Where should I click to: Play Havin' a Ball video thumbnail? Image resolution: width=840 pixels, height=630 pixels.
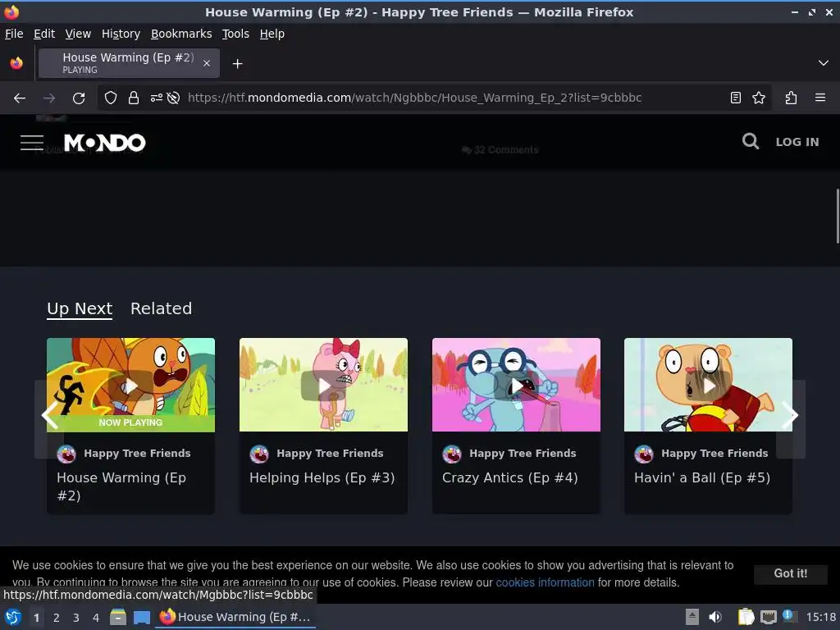(708, 385)
